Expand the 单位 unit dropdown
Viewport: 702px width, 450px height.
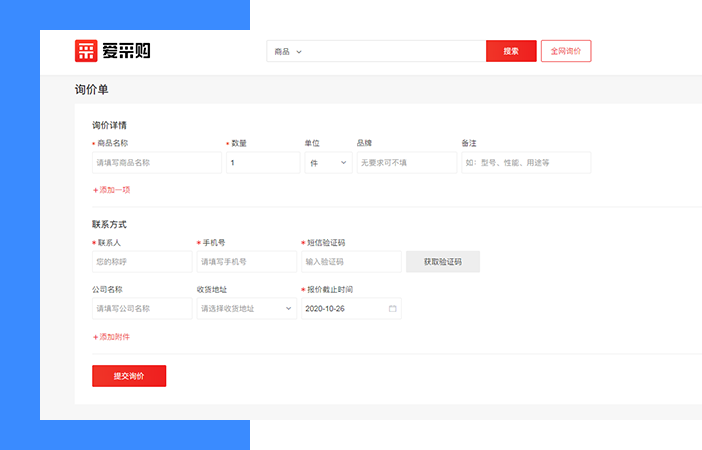(x=328, y=162)
